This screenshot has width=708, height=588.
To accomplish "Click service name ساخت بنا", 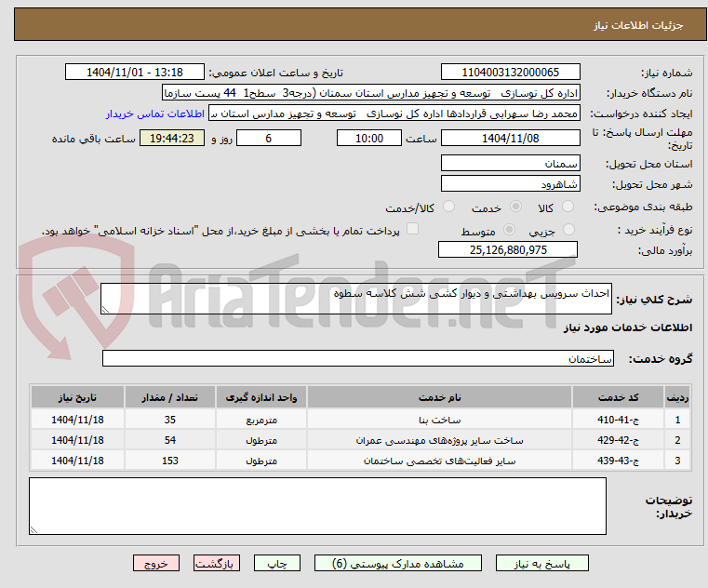I will click(x=439, y=420).
